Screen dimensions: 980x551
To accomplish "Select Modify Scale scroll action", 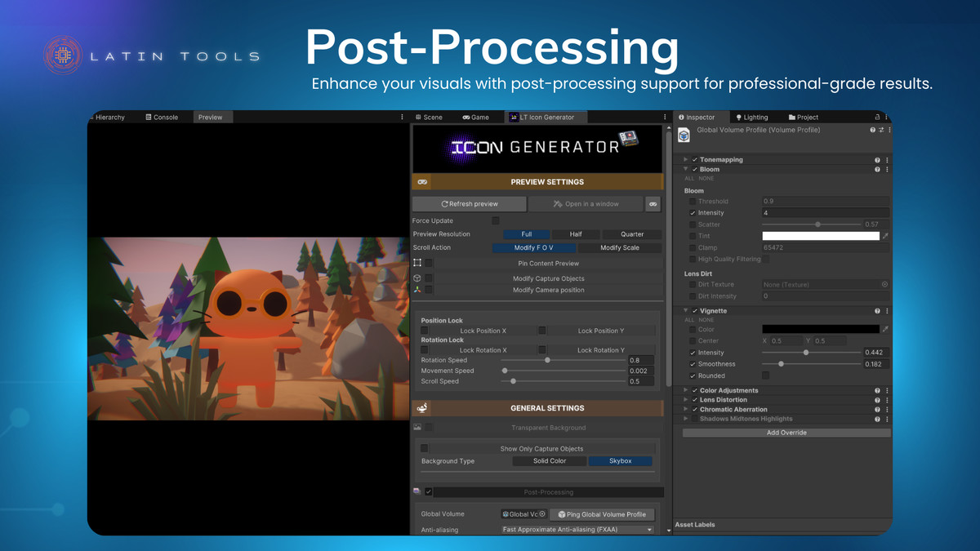I will coord(620,248).
